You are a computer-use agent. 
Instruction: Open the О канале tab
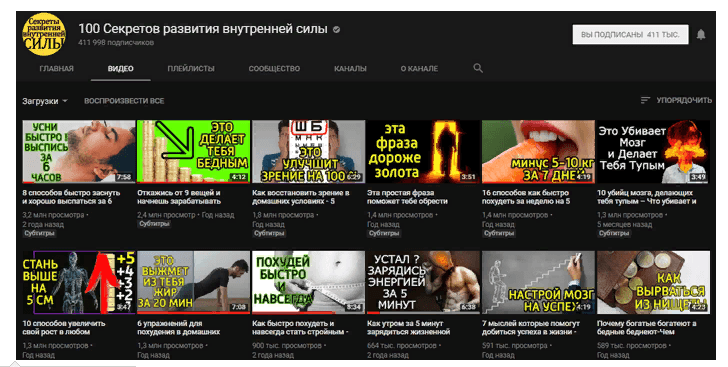tap(419, 68)
